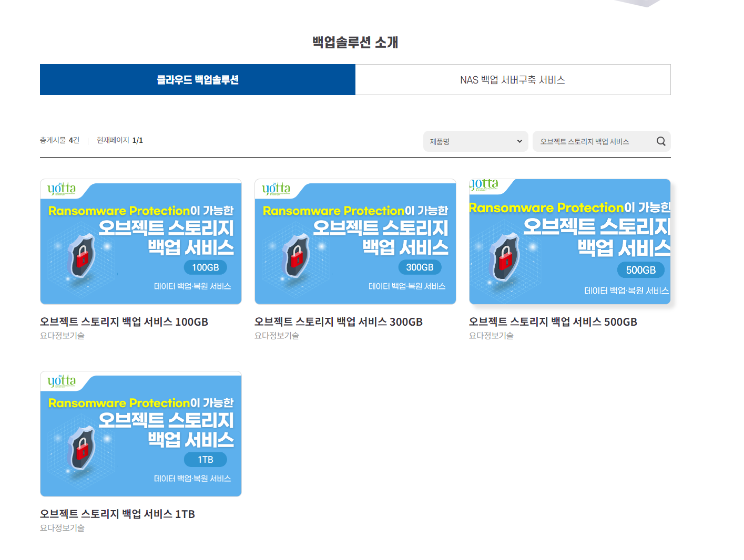Click title 오브젝트 스토리지 백업 서비스 500GB
Viewport: 744px width, 560px height.
(553, 322)
